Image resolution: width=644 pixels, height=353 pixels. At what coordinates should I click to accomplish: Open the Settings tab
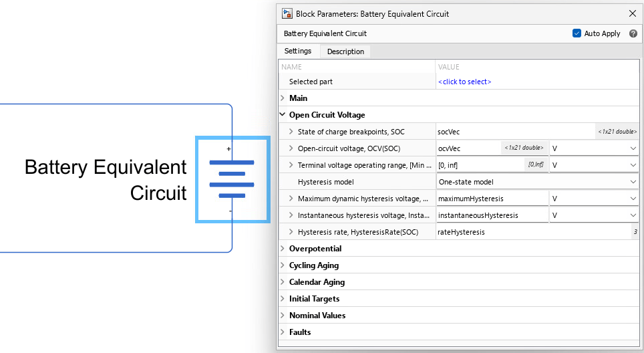click(x=298, y=51)
